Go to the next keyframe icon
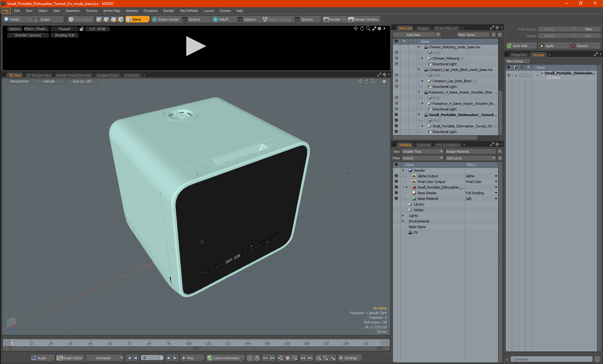The width and height of the screenshot is (603, 364). [303, 358]
